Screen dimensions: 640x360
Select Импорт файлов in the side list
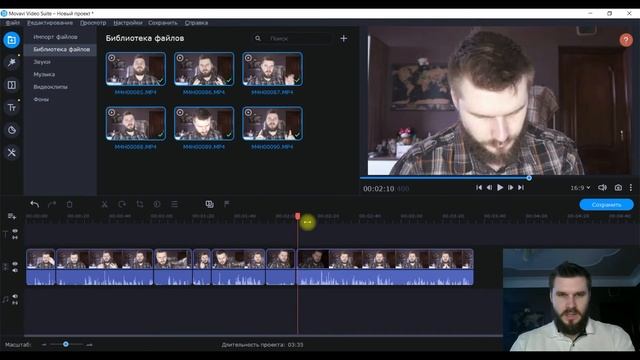56,37
